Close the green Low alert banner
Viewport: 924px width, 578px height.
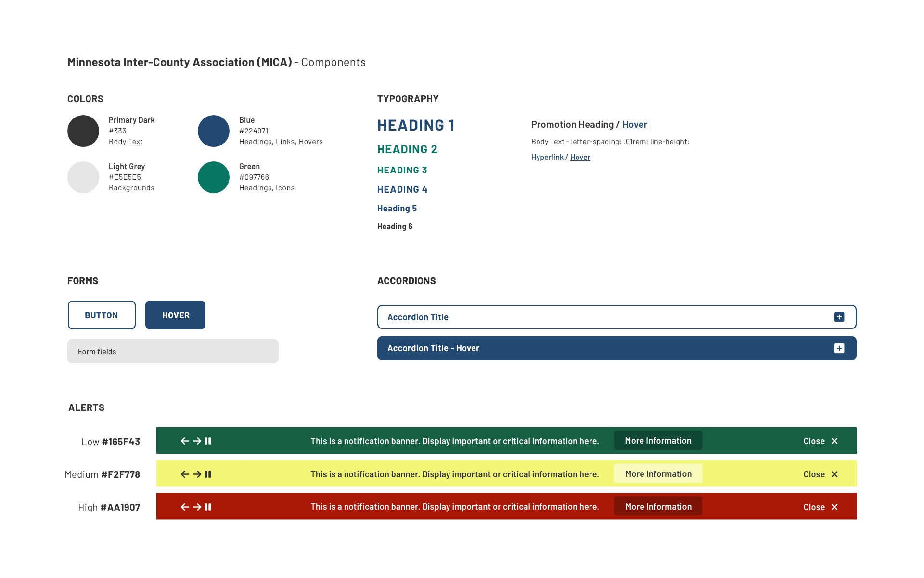(821, 441)
